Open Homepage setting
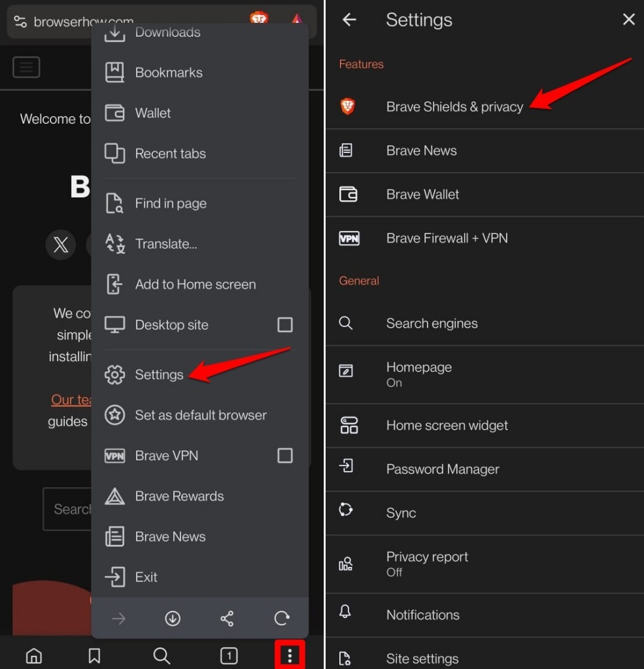Image resolution: width=644 pixels, height=669 pixels. 485,375
